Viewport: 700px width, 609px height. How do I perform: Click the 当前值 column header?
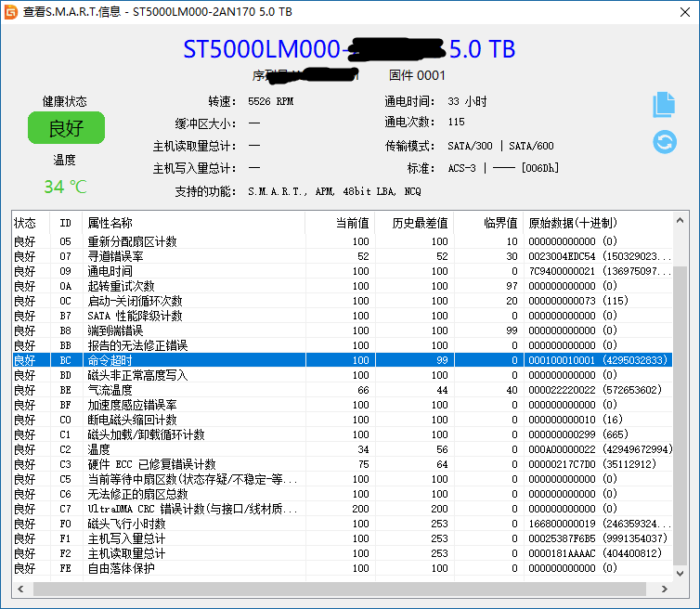340,223
